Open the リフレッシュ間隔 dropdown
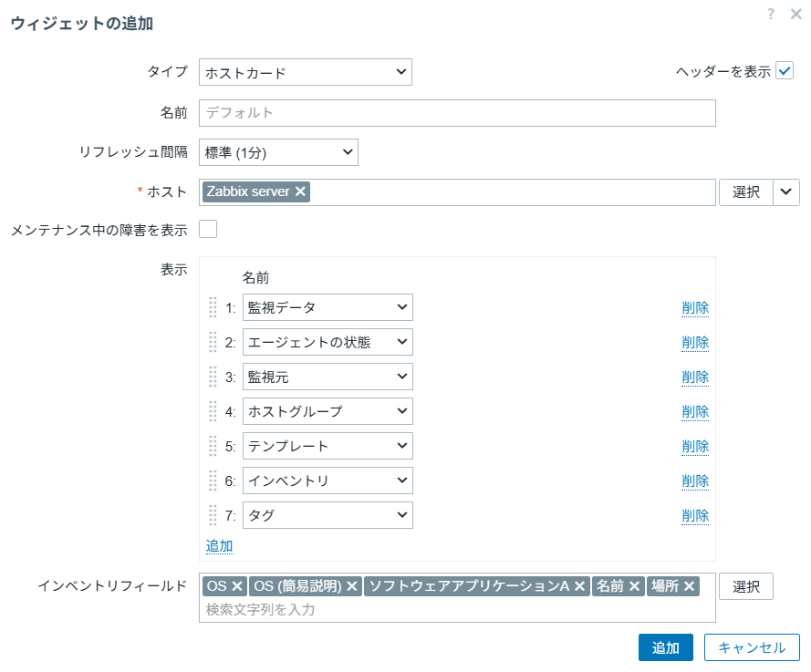Image resolution: width=811 pixels, height=672 pixels. (278, 152)
